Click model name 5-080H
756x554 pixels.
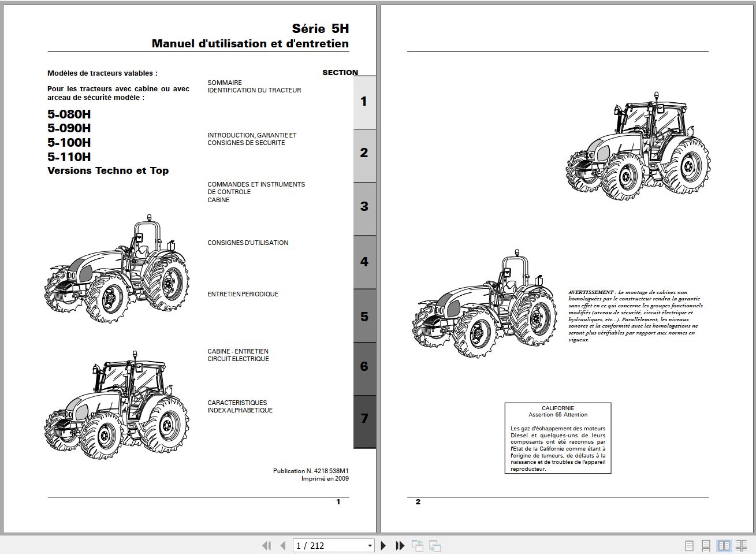[69, 114]
